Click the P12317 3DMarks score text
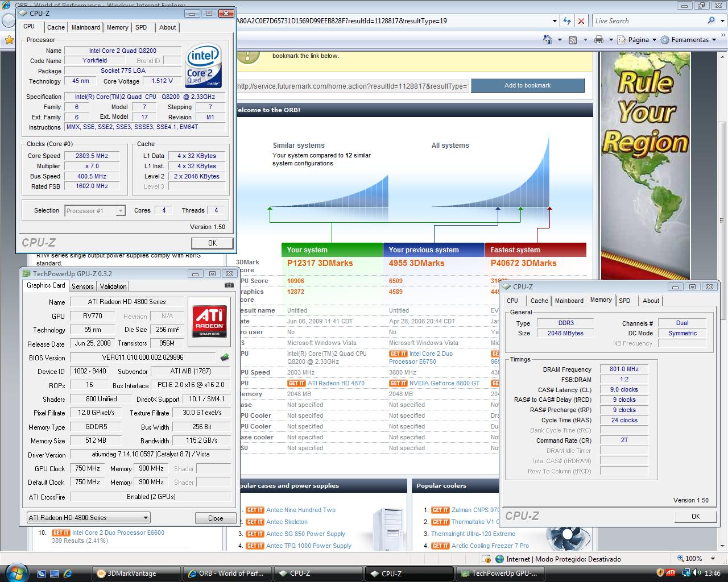 (x=320, y=263)
